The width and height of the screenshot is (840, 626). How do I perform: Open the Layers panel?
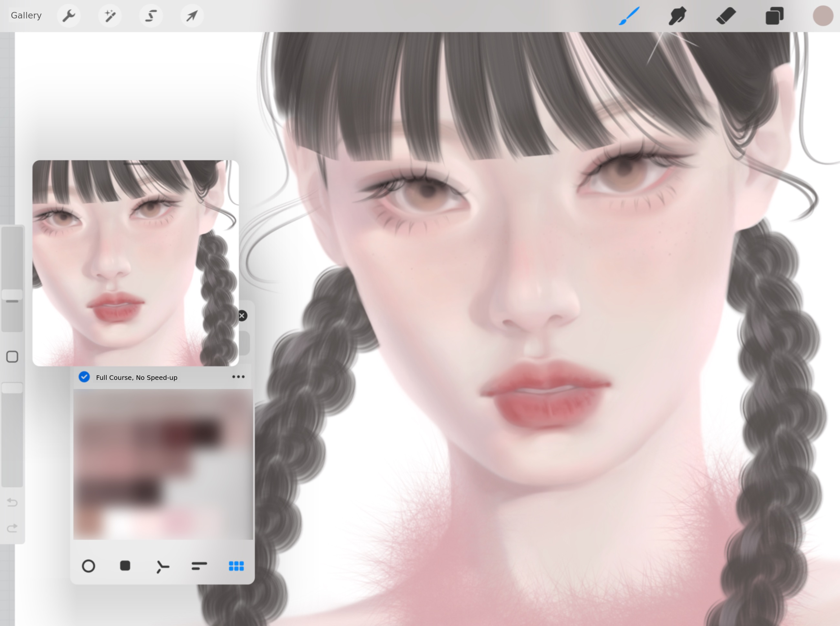click(x=774, y=16)
